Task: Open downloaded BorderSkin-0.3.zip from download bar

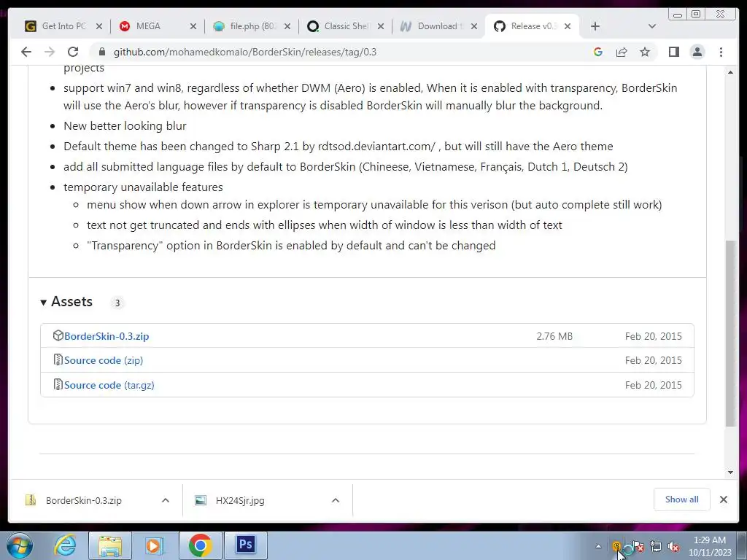Action: 83,500
